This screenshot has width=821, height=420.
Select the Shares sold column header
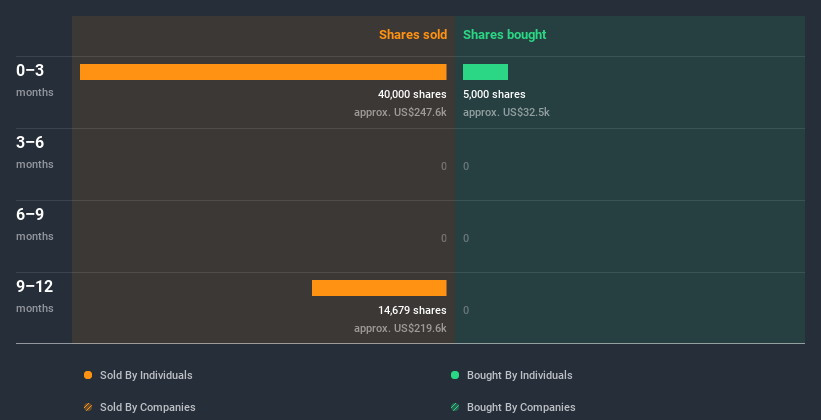pyautogui.click(x=412, y=35)
